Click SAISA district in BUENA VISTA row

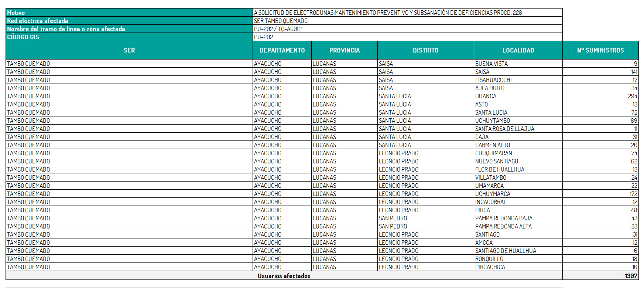(426, 64)
